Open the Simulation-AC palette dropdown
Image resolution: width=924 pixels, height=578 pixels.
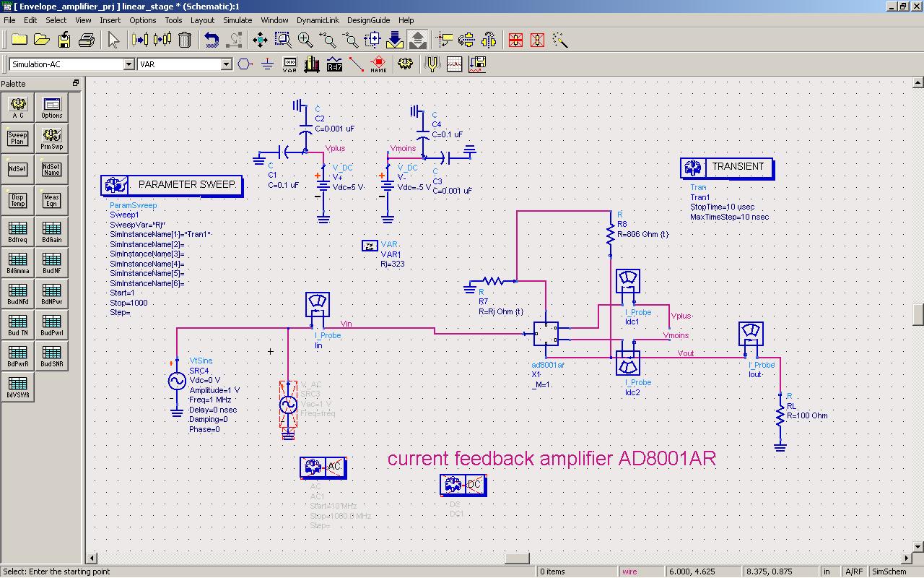(128, 64)
